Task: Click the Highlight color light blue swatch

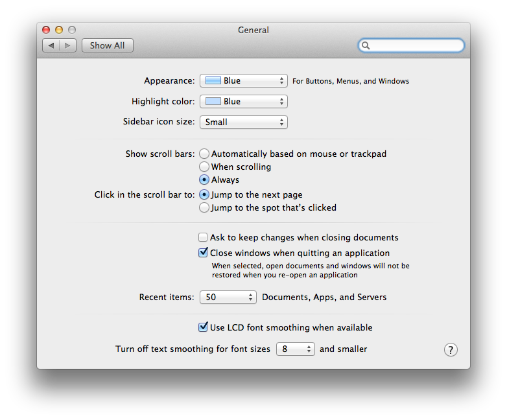Action: pyautogui.click(x=213, y=101)
